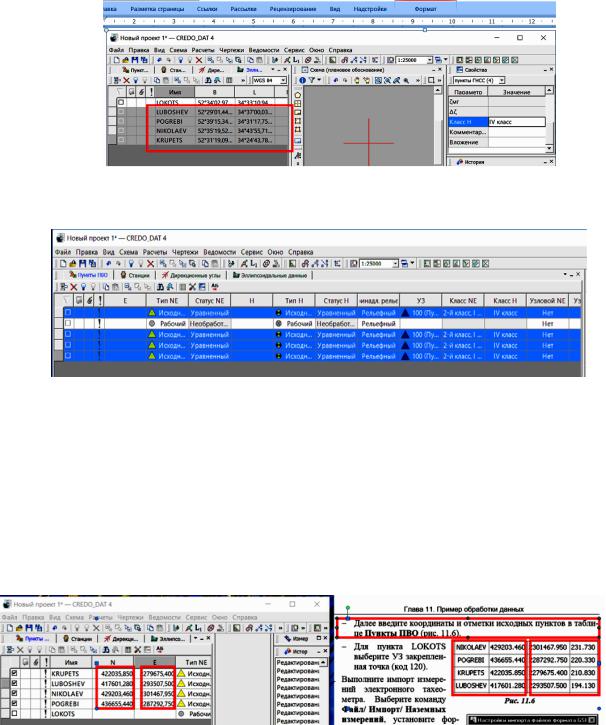Toggle the LUBOSHEV row checkbox in the N/E table
Screen dimensions: 606x725
click(15, 683)
